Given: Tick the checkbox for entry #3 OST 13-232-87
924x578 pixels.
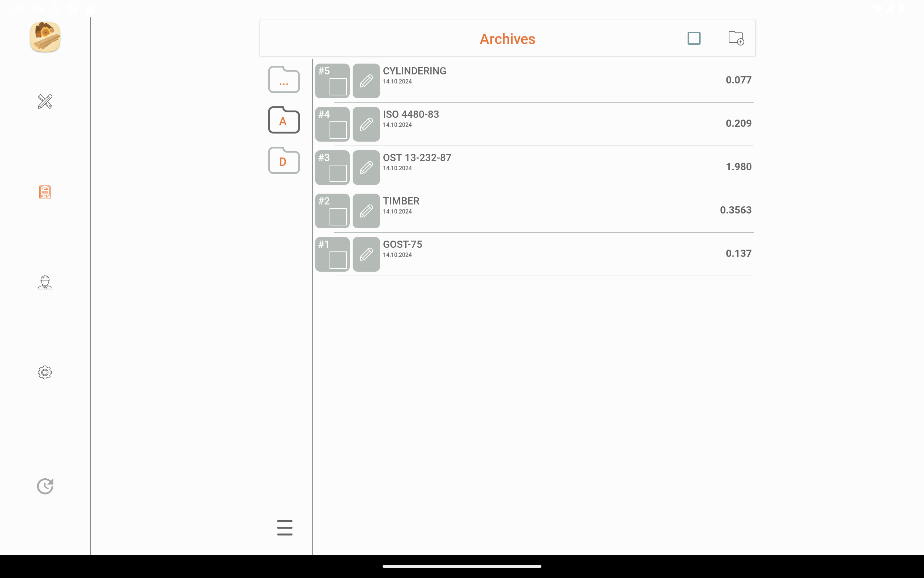Looking at the screenshot, I should 338,173.
